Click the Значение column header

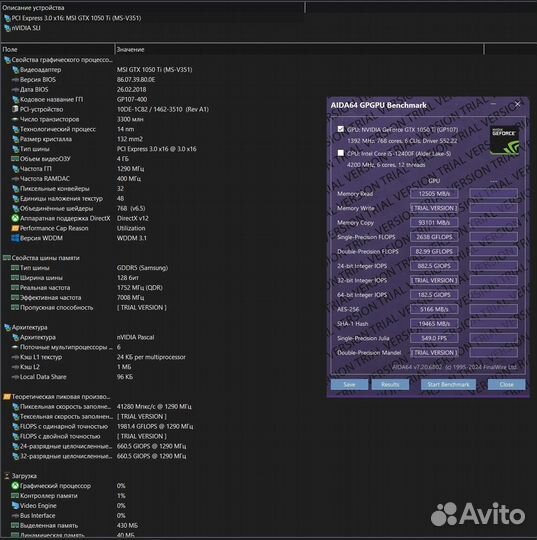[x=299, y=50]
